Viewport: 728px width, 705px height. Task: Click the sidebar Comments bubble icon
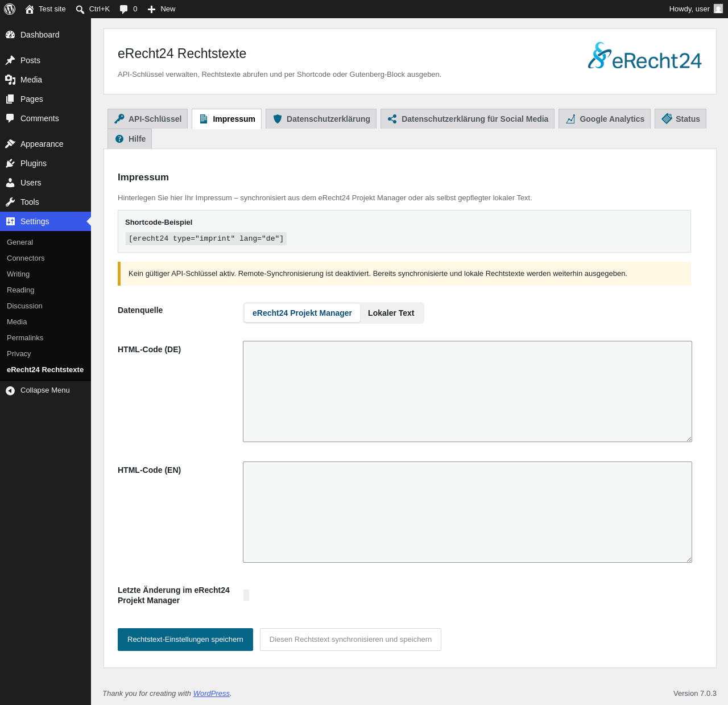coord(10,118)
